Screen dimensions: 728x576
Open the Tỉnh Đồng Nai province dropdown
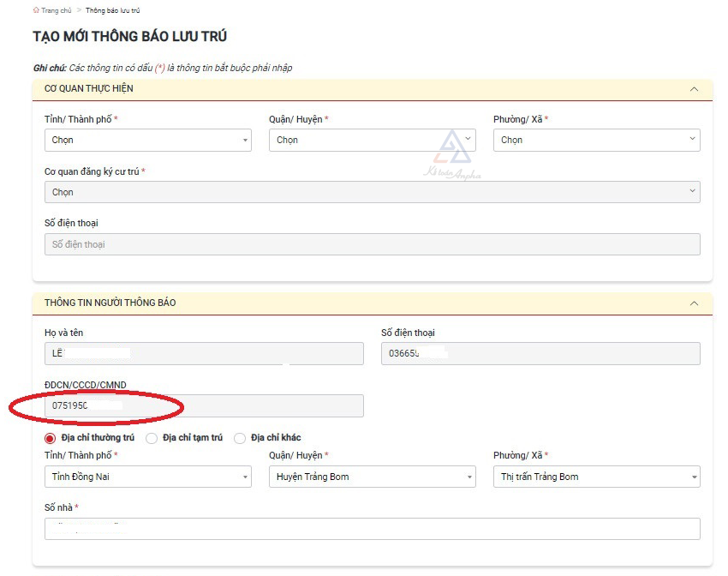tap(147, 477)
